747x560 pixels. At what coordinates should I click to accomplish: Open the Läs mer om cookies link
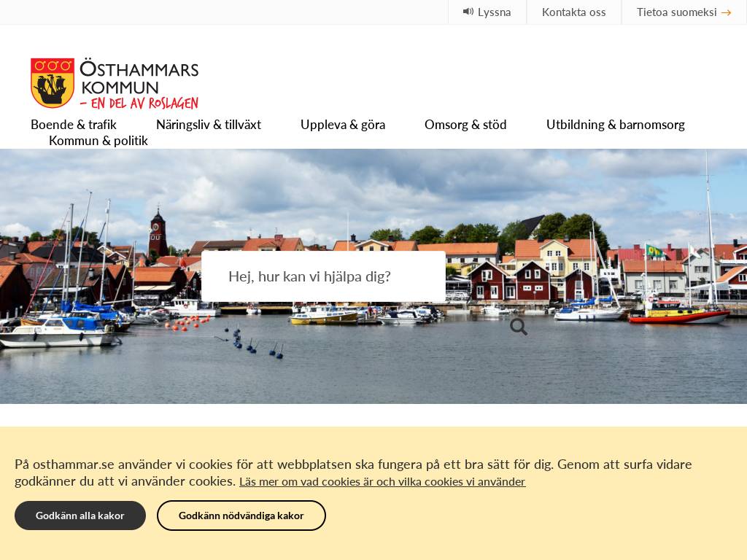[382, 481]
